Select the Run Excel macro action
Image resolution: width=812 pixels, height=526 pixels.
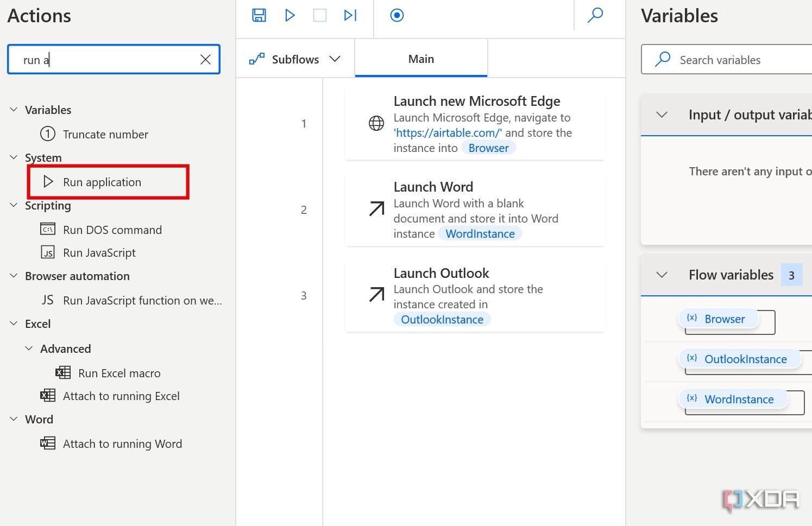[119, 373]
